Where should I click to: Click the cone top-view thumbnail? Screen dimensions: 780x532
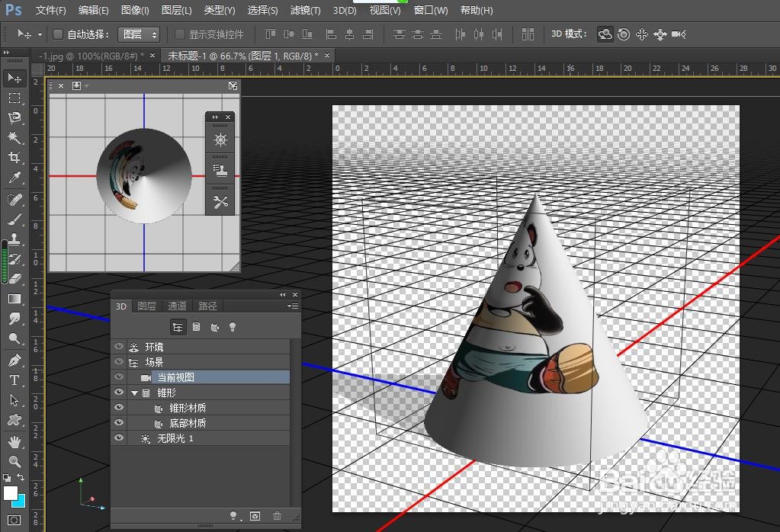click(x=144, y=175)
